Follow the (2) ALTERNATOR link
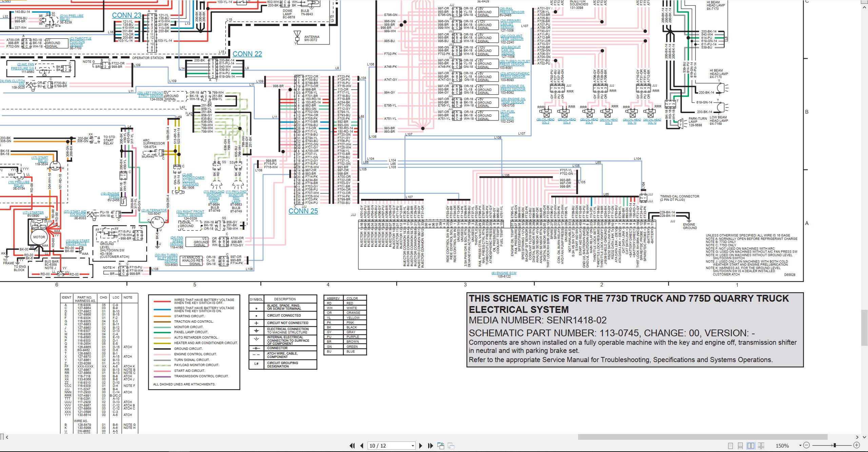 coord(154,210)
